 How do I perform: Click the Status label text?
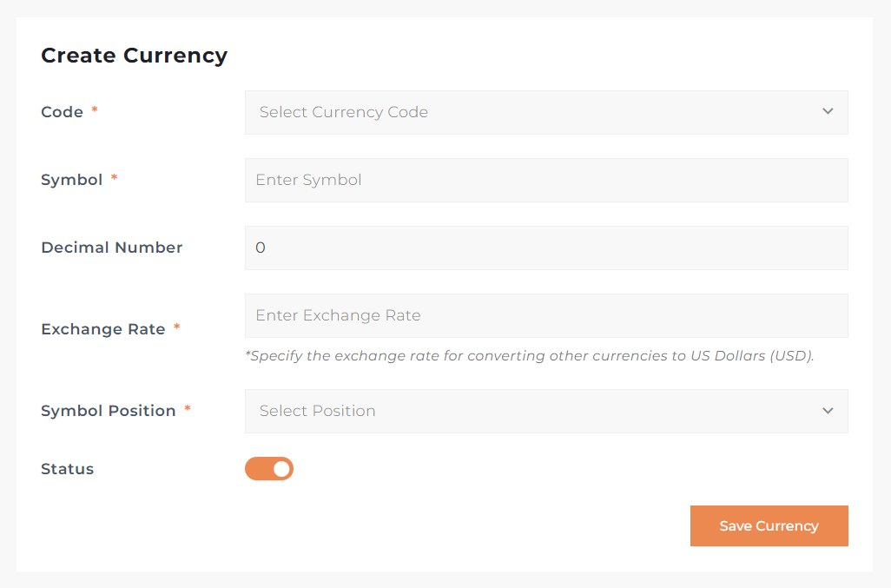pos(68,469)
